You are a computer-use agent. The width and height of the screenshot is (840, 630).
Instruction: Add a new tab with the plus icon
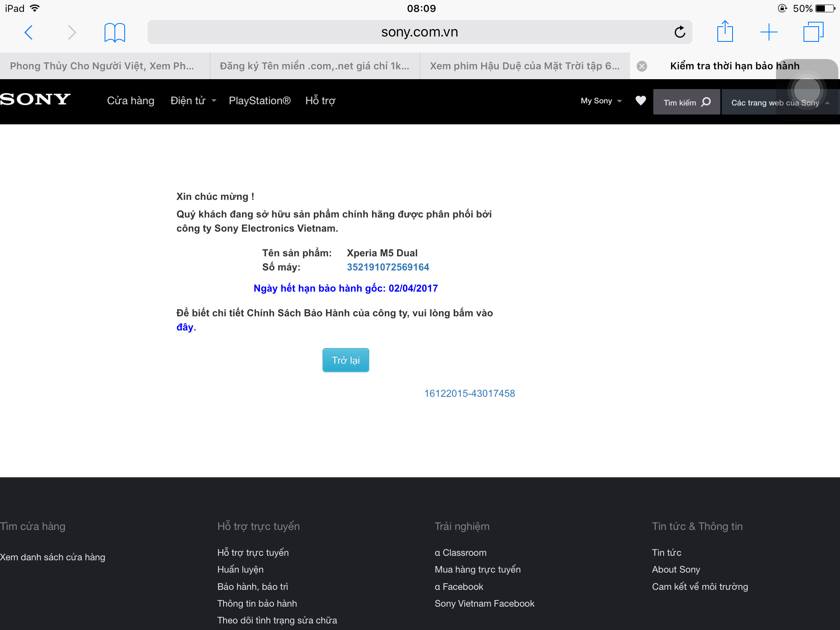coord(769,32)
